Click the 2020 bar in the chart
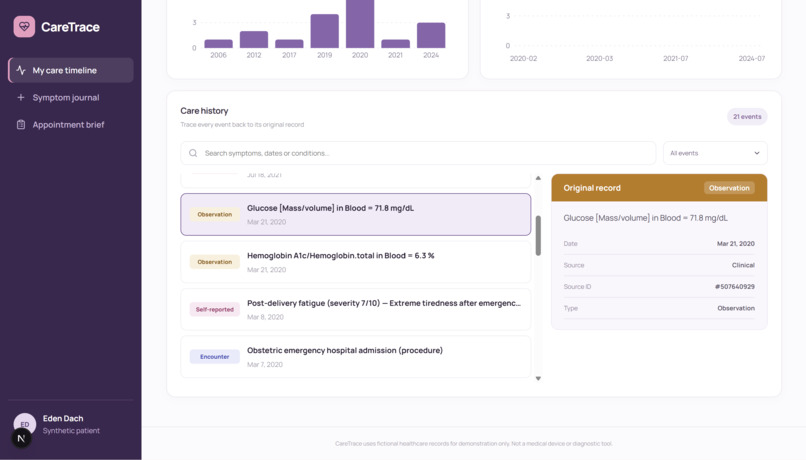Image resolution: width=806 pixels, height=460 pixels. pos(360,24)
